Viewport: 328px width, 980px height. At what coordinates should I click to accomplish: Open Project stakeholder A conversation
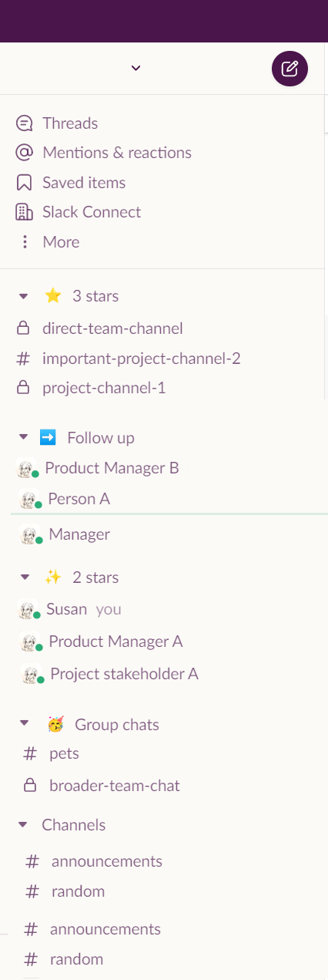[109, 674]
